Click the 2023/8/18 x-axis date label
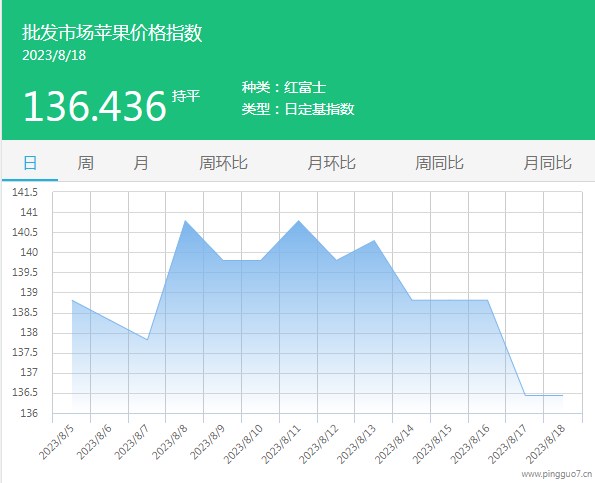The image size is (595, 483). (545, 443)
